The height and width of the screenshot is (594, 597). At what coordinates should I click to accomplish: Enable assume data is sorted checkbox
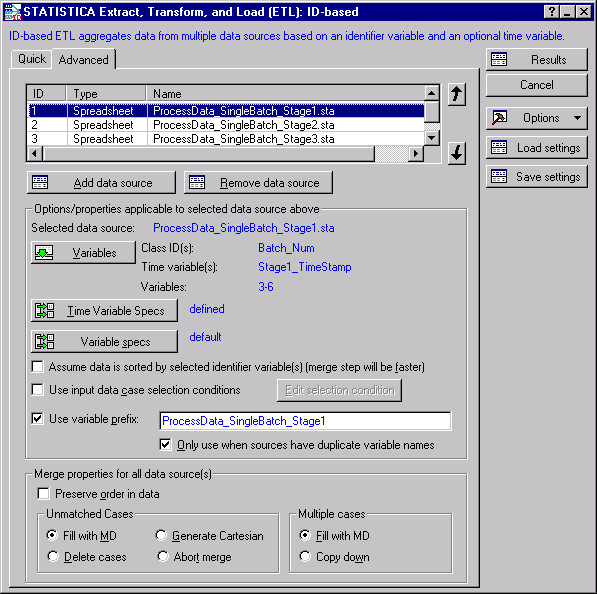(38, 367)
